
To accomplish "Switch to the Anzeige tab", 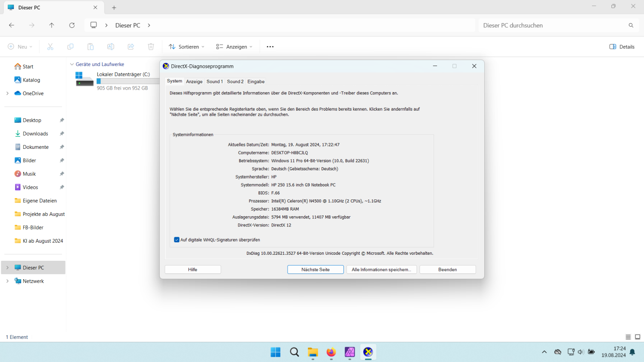I will click(x=194, y=81).
